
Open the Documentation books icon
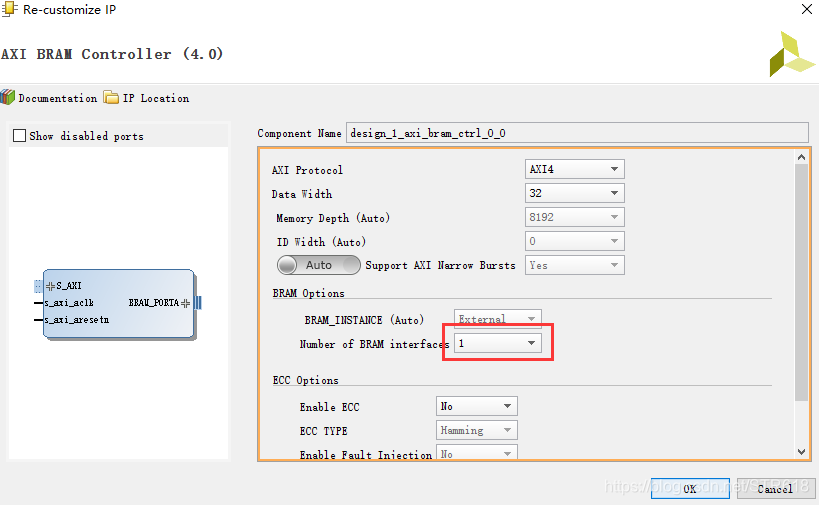(8, 97)
